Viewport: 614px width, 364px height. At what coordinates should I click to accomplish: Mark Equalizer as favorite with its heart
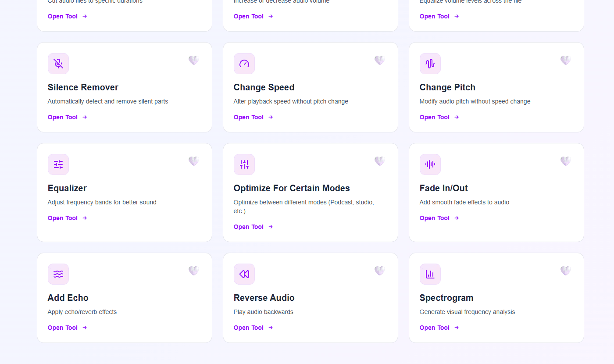coord(194,161)
